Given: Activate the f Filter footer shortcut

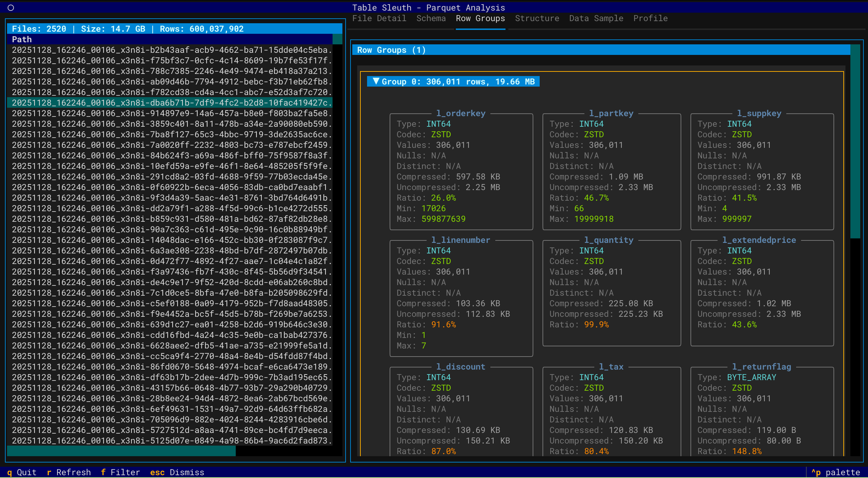Looking at the screenshot, I should (x=120, y=472).
